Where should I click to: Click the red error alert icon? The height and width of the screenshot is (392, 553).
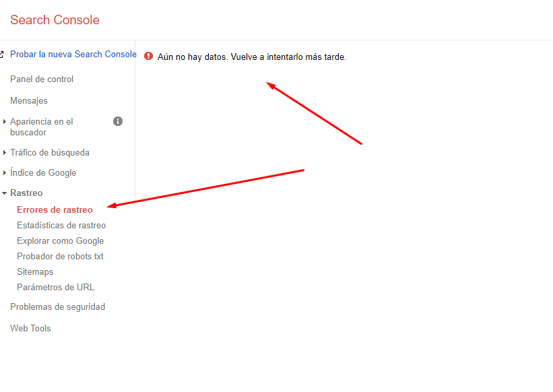148,56
